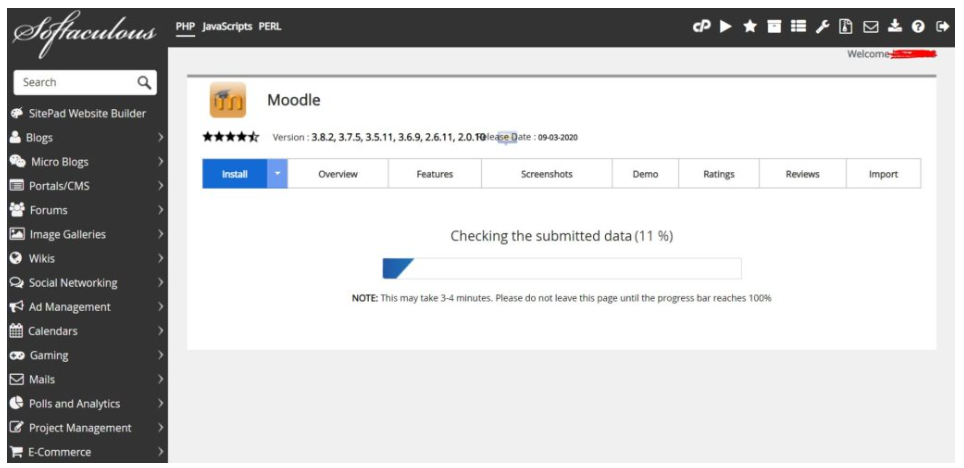This screenshot has height=468, width=964.
Task: Click the Softaculous logo
Action: pos(84,32)
